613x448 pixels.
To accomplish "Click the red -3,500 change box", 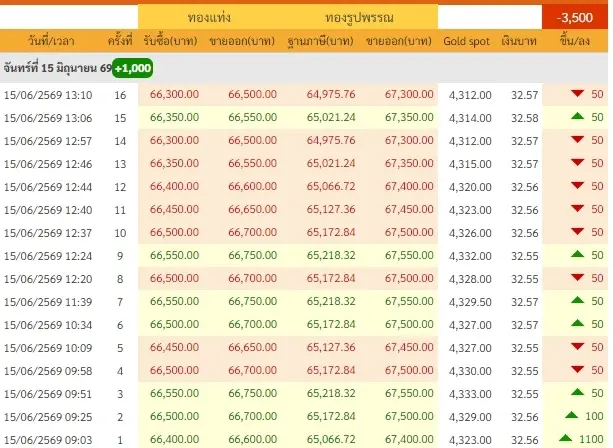I will [575, 17].
